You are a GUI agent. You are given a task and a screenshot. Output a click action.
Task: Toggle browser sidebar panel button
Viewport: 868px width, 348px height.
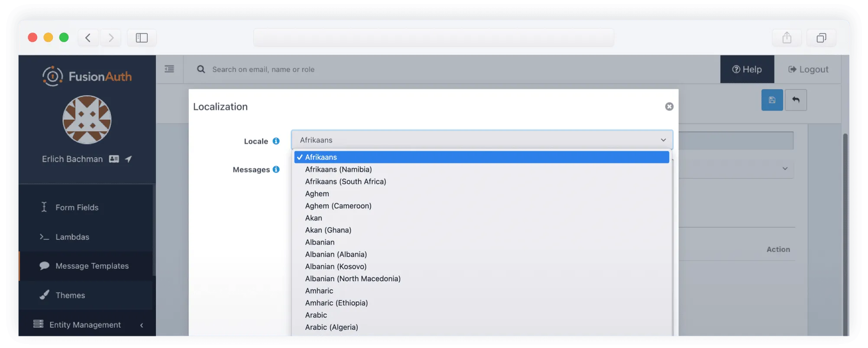coord(142,38)
